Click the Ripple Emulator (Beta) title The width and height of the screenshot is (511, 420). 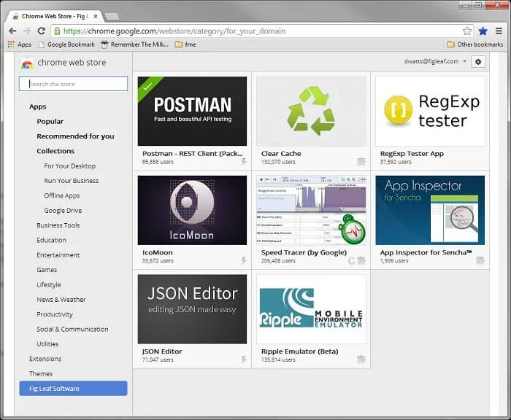(x=300, y=351)
